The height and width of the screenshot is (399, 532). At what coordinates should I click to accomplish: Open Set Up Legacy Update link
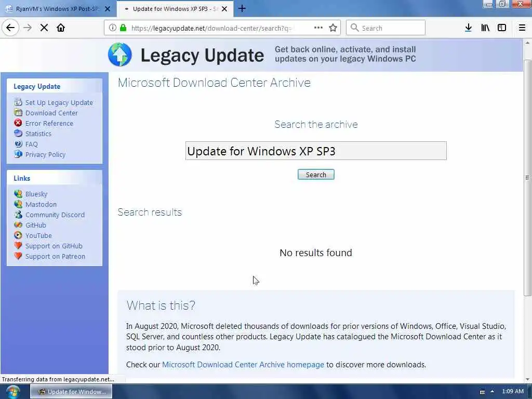click(x=59, y=102)
